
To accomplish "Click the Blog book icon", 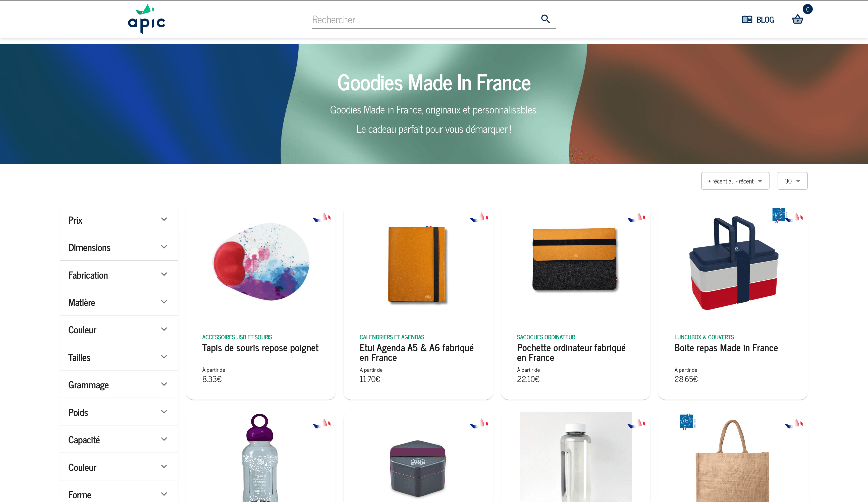I will [747, 20].
